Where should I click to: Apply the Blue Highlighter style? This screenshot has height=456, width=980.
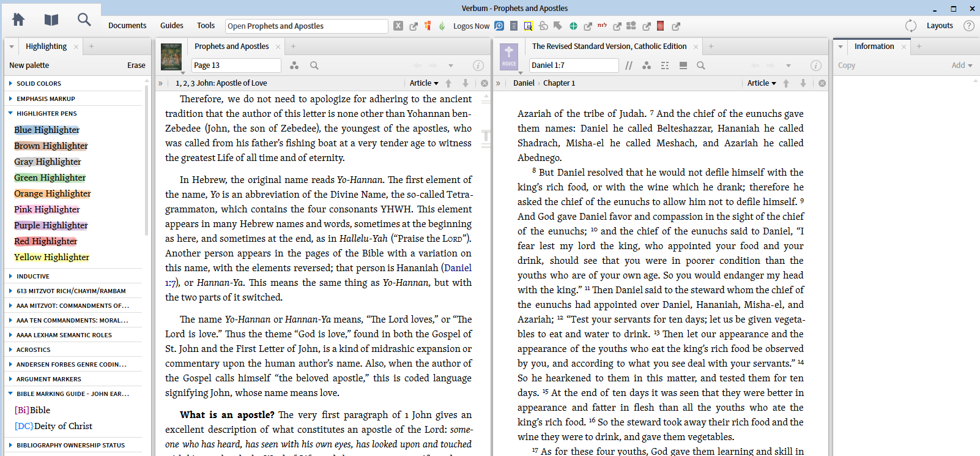[46, 130]
